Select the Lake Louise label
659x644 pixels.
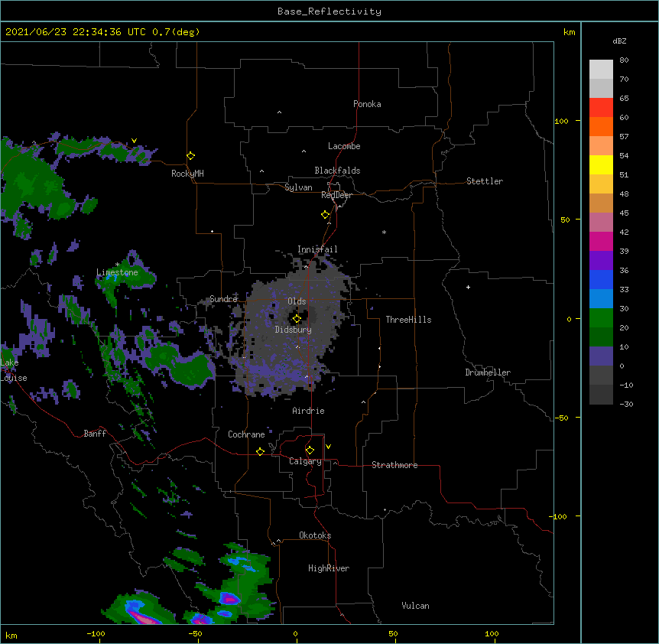click(x=14, y=370)
